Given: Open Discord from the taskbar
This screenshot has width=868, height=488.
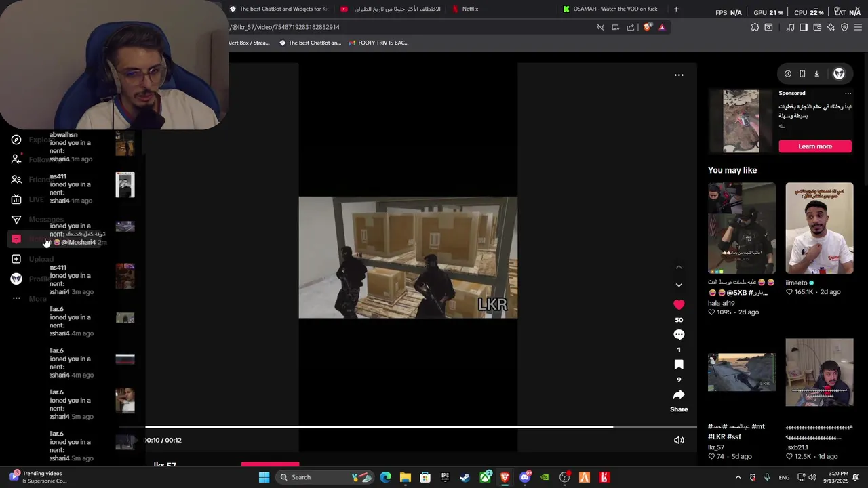Looking at the screenshot, I should [525, 477].
